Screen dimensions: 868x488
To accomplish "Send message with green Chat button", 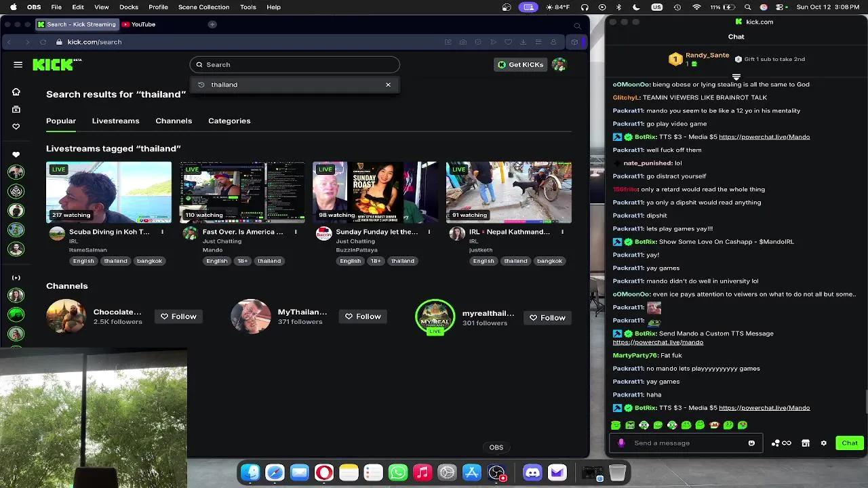I will [850, 443].
